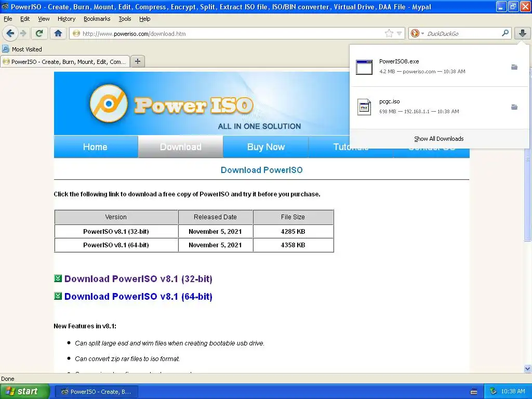Click the PowerISO v8.1 (32-bit) table cell

click(x=116, y=231)
